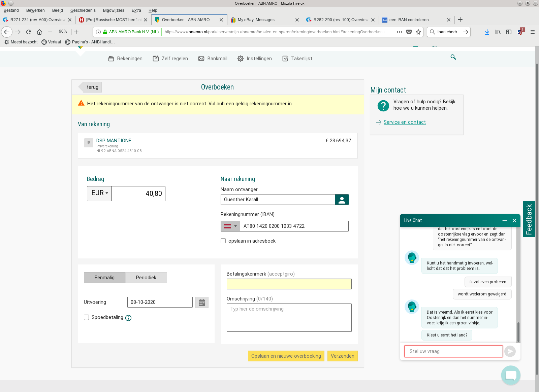This screenshot has width=539, height=392.
Task: Switch to My eBay: Messages tab
Action: tap(256, 20)
